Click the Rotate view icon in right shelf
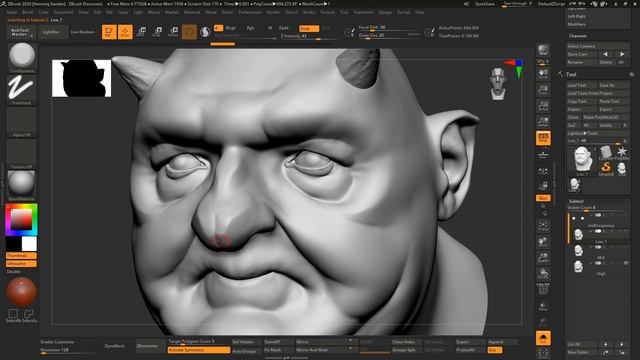Screen dimensions: 640x360 click(x=543, y=274)
